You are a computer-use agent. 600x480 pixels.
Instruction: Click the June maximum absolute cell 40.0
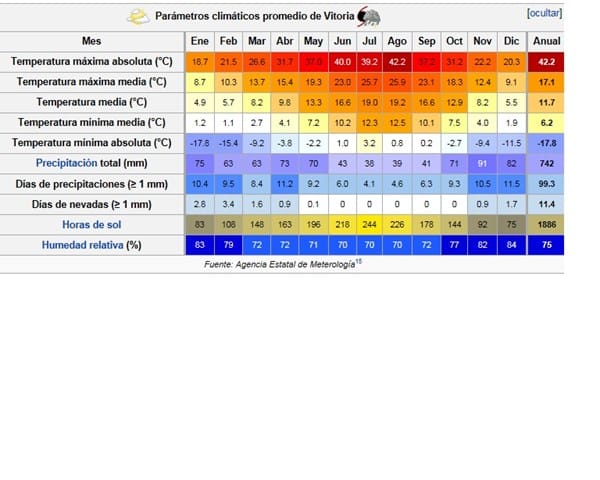342,62
